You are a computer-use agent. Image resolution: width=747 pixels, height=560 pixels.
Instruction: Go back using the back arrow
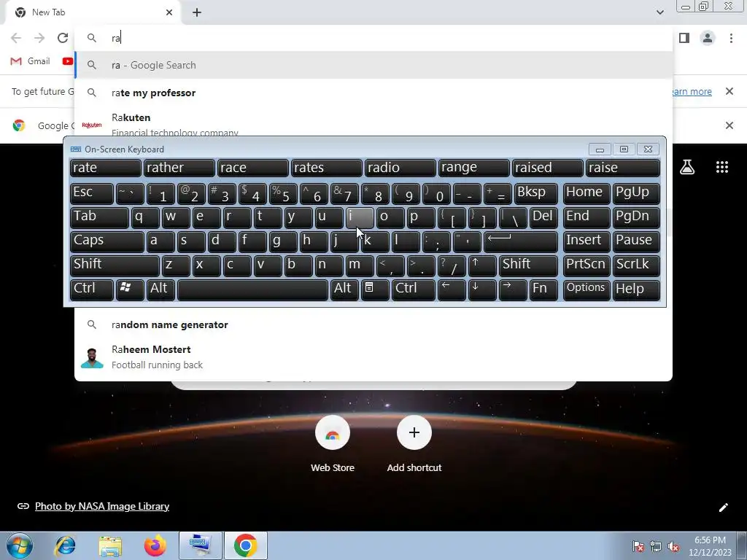click(x=16, y=38)
